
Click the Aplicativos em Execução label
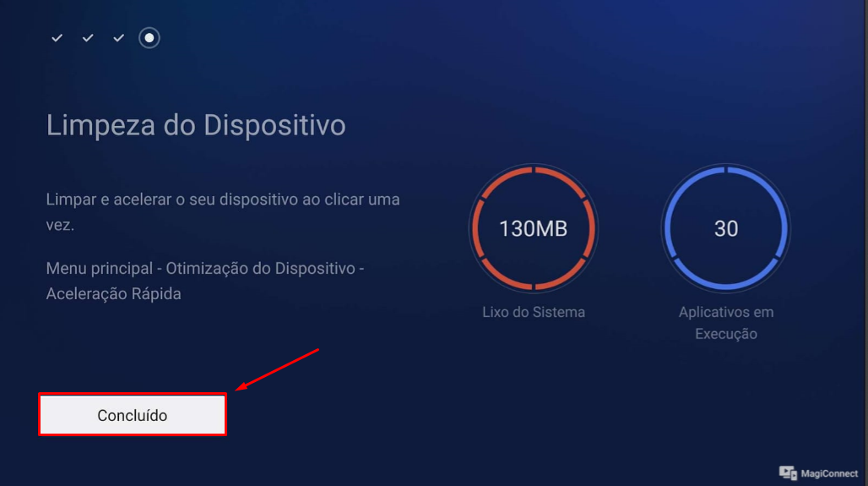click(x=726, y=323)
